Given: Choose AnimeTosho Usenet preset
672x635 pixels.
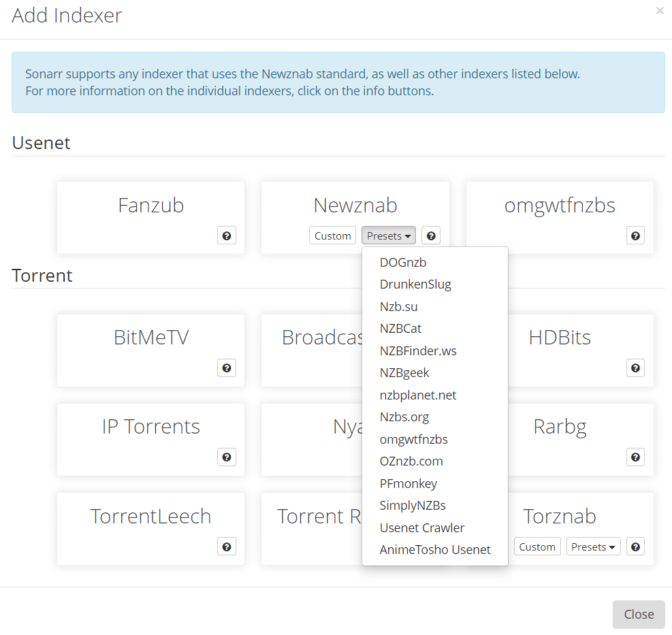Looking at the screenshot, I should pos(435,550).
